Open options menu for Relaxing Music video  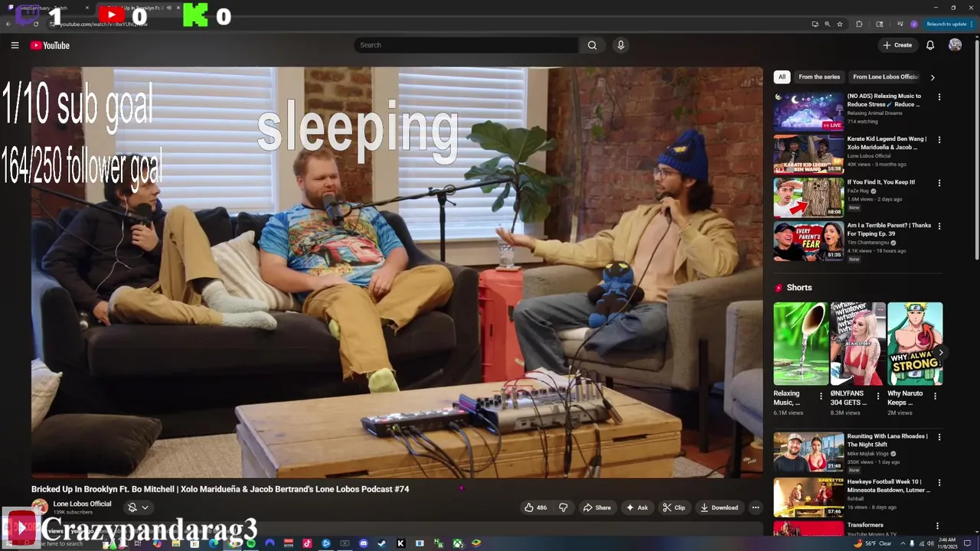pos(939,97)
